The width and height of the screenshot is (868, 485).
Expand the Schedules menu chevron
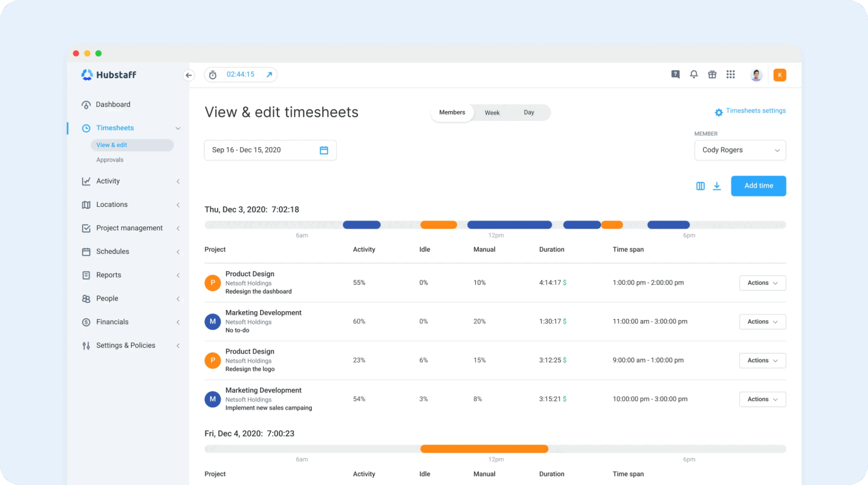[178, 252]
